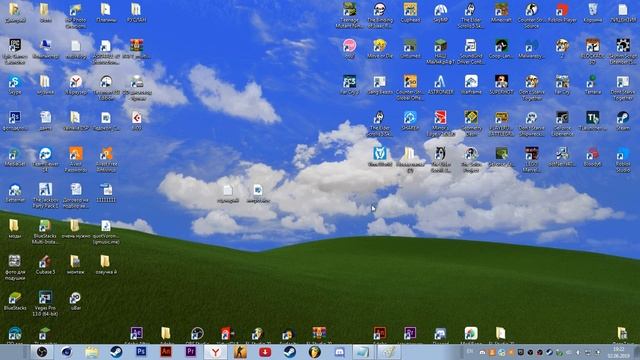Image resolution: width=640 pixels, height=360 pixels.
Task: Select The Jackbox Party Pack 5 shortcut
Action: [45, 195]
